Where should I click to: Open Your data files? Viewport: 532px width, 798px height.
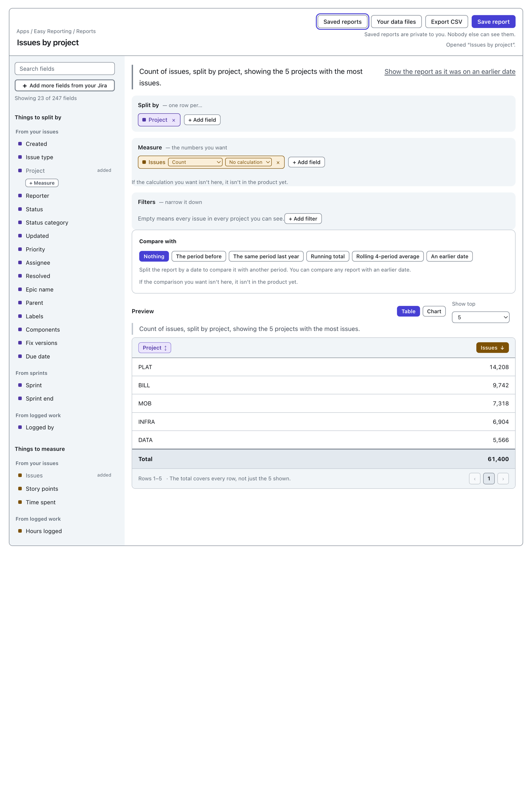pyautogui.click(x=396, y=22)
